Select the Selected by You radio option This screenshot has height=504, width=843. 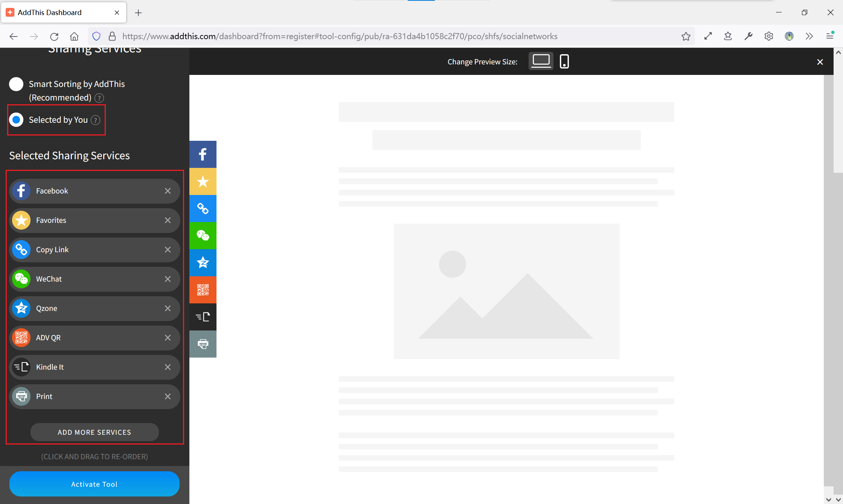coord(16,120)
